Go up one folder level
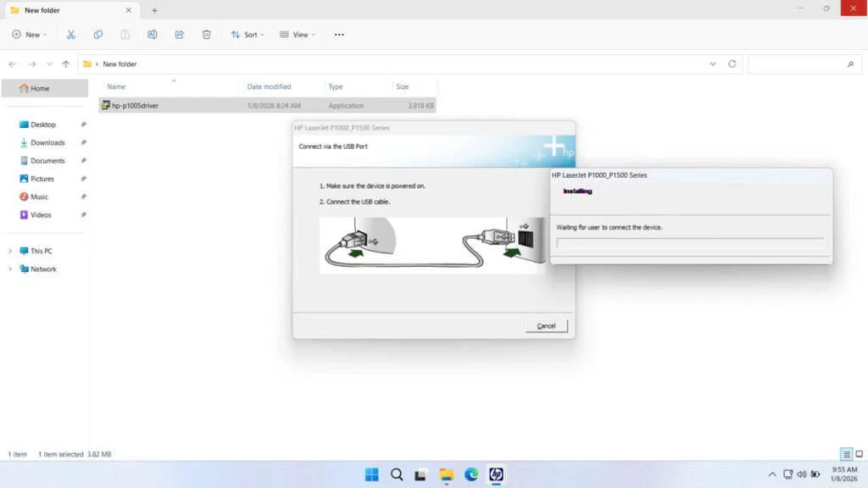Image resolution: width=868 pixels, height=488 pixels. 64,64
